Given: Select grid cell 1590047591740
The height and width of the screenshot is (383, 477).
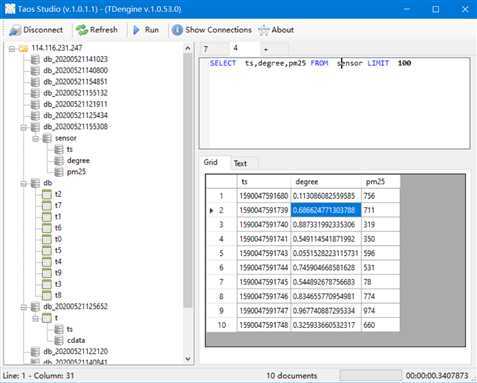Looking at the screenshot, I should click(264, 225).
